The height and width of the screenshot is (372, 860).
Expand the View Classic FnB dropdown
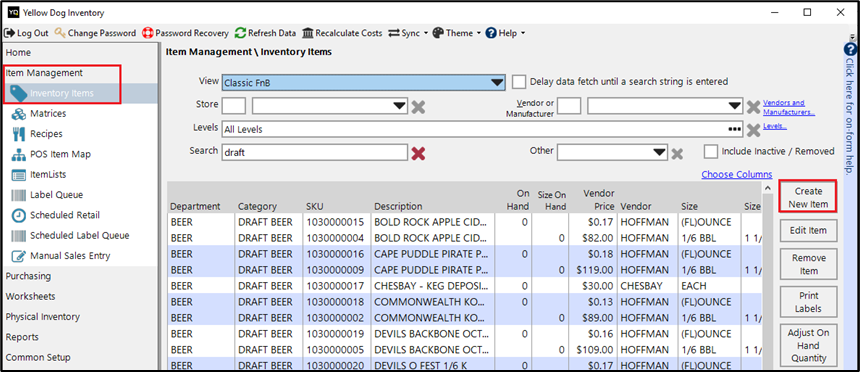click(x=497, y=82)
